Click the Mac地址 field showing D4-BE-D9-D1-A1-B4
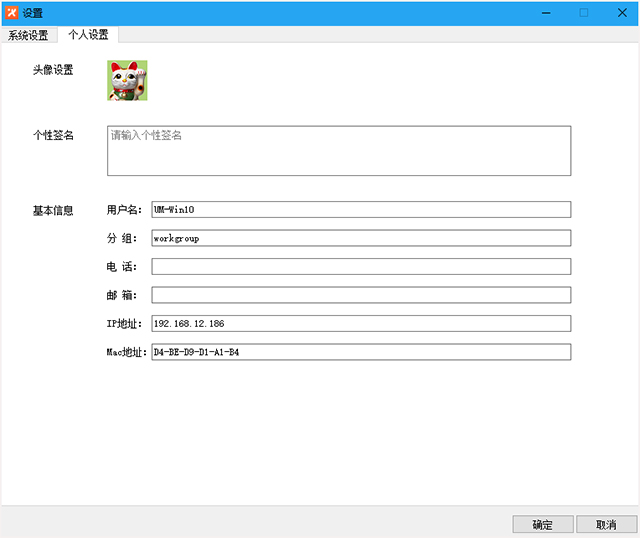The height and width of the screenshot is (538, 640). point(361,352)
